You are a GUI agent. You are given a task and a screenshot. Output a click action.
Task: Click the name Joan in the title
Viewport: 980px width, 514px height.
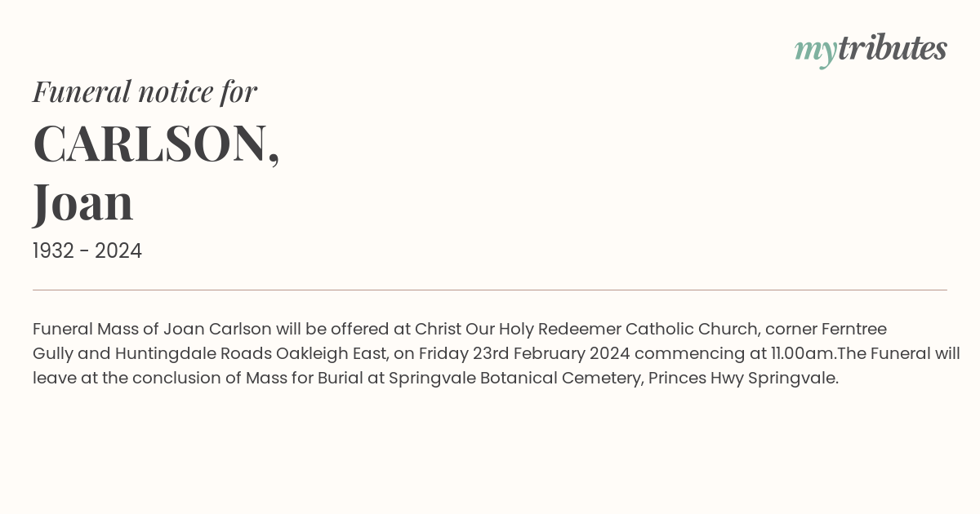click(83, 202)
